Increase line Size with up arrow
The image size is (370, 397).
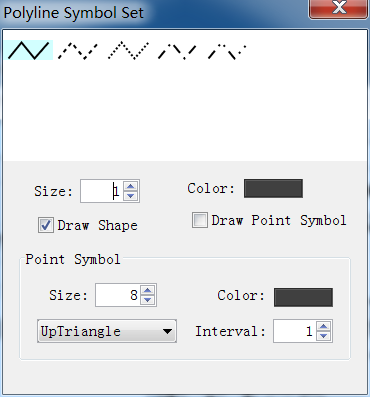[x=131, y=186]
